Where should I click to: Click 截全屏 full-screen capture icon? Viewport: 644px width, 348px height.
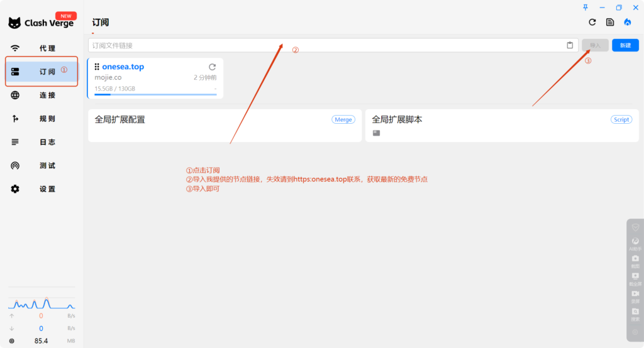tap(635, 279)
